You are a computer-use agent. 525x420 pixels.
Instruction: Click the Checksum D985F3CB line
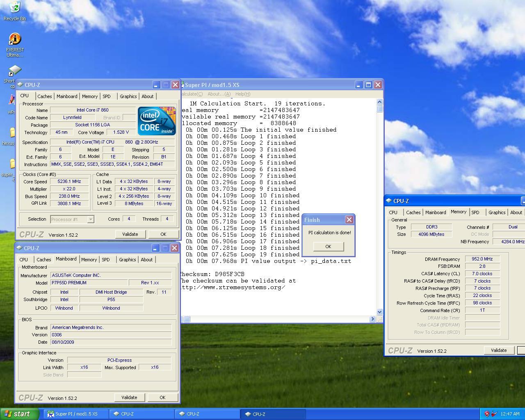point(212,274)
